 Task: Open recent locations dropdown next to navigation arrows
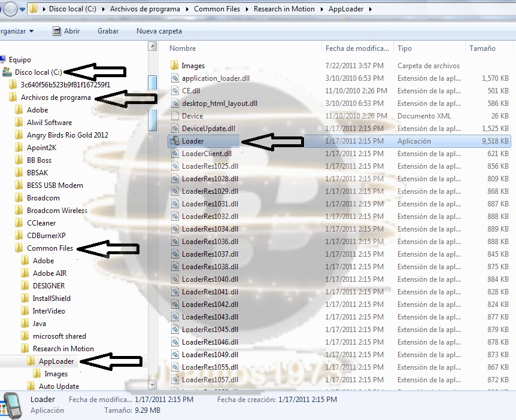[22, 9]
